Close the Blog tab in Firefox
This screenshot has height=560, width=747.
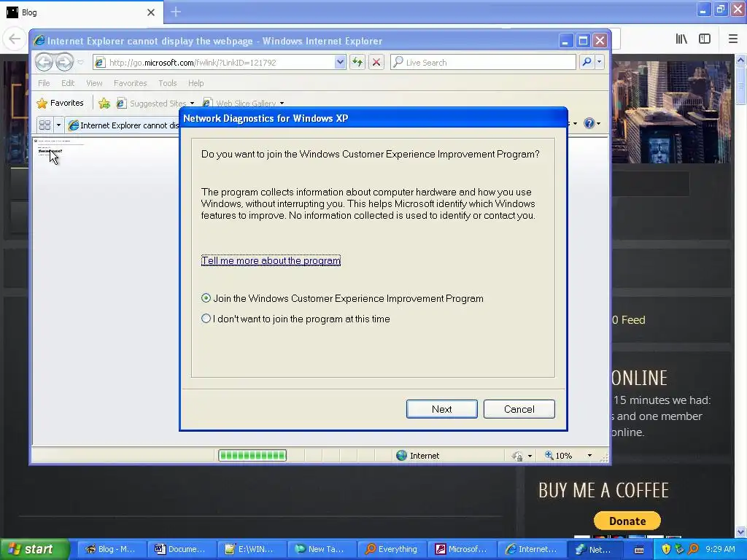coord(151,12)
